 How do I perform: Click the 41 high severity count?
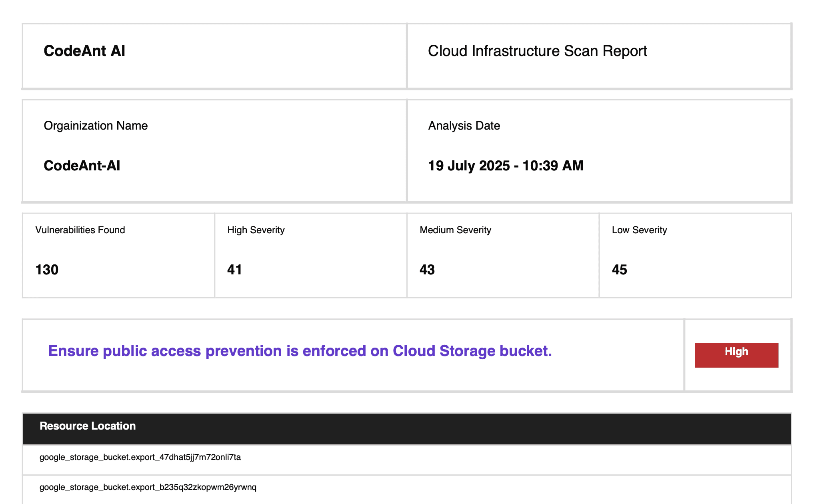[x=234, y=270]
